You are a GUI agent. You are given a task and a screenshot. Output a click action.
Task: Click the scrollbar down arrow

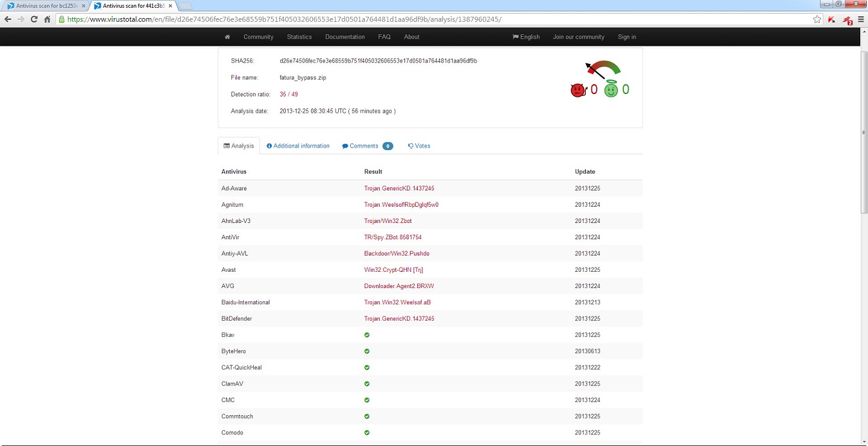[x=864, y=442]
